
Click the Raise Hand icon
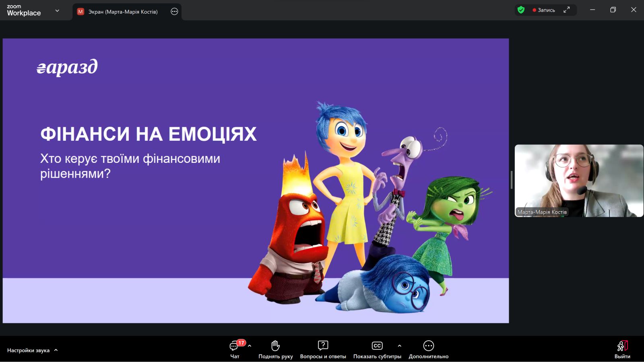click(x=275, y=346)
